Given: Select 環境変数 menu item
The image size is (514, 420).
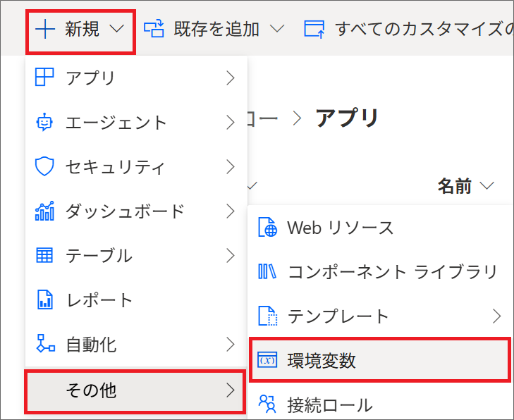Looking at the screenshot, I should pos(380,360).
